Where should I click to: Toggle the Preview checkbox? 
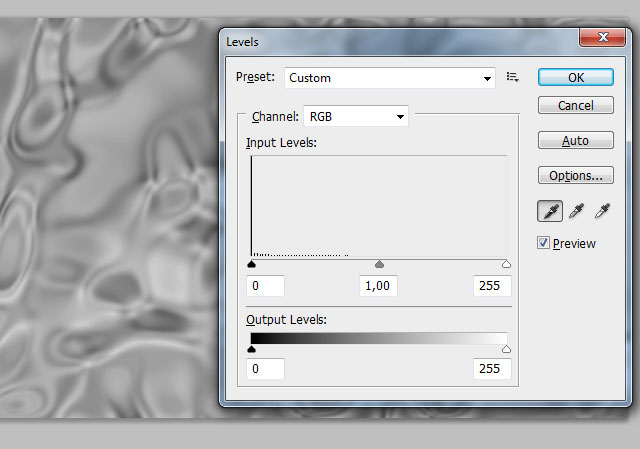click(x=543, y=243)
